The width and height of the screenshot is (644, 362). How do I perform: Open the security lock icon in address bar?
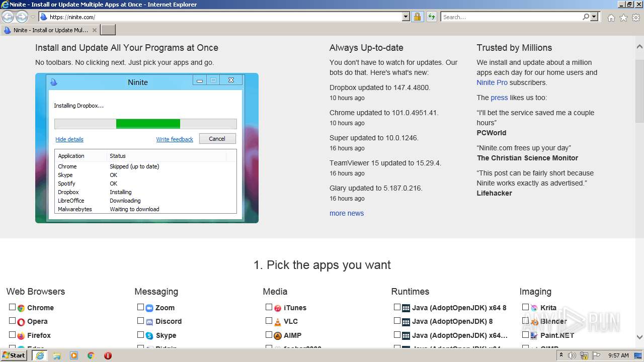click(x=417, y=17)
